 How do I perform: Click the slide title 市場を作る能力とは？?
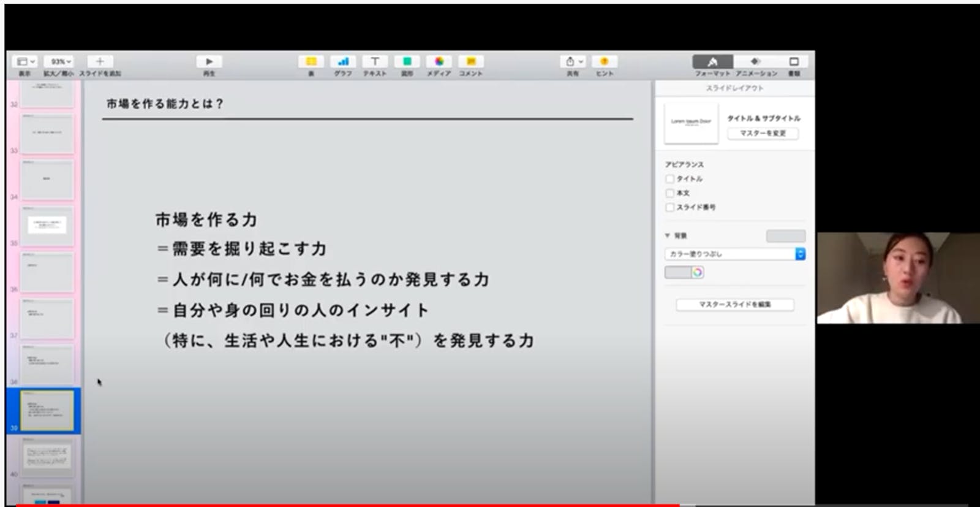pyautogui.click(x=165, y=104)
